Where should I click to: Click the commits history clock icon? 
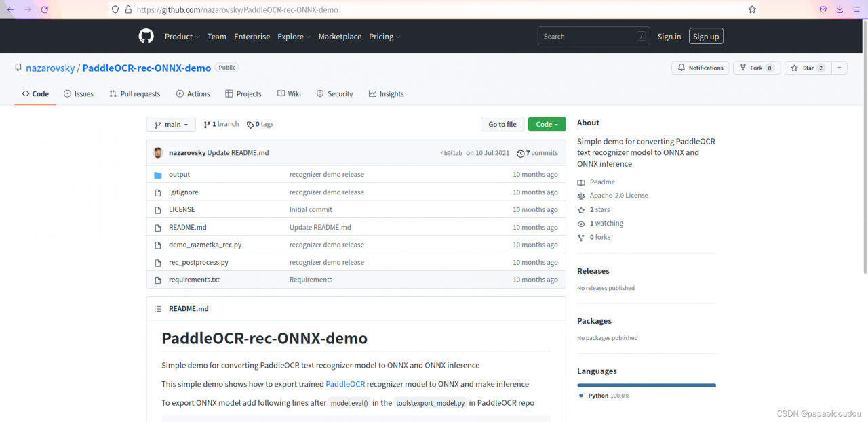520,153
